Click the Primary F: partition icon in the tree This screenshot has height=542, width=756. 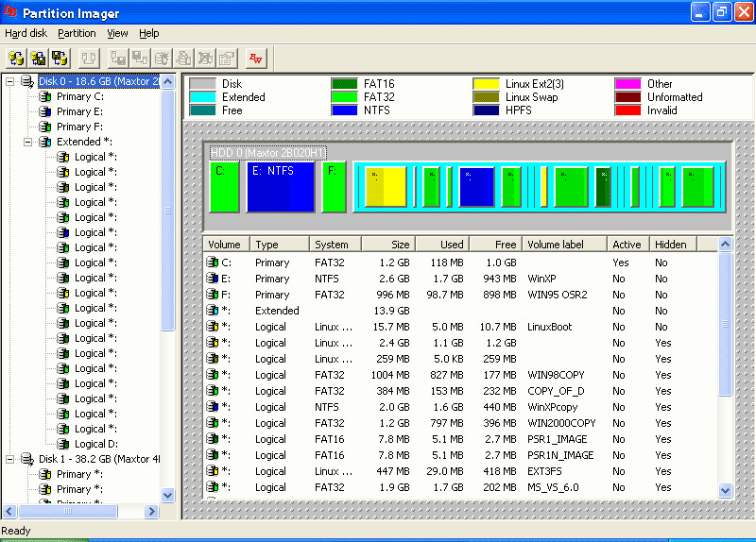45,127
